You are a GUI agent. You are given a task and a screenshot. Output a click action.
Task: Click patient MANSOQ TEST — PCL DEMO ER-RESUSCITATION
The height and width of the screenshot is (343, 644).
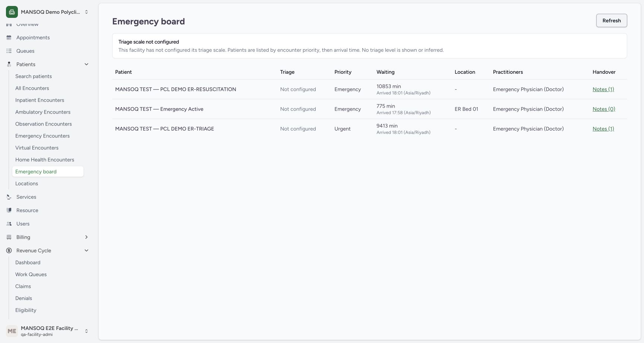pos(176,89)
